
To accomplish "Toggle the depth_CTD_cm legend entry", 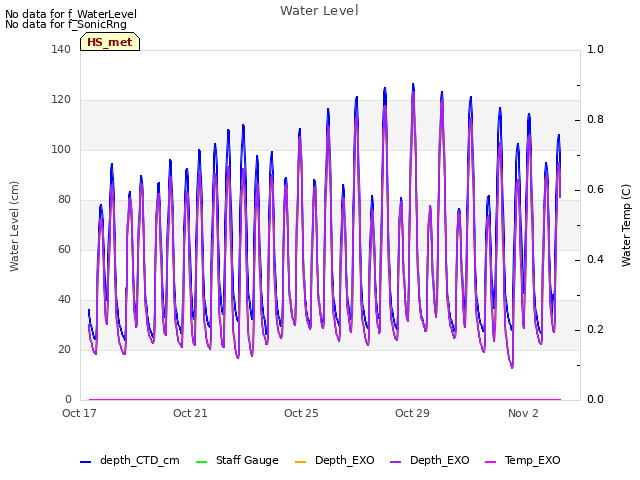I will (x=130, y=460).
